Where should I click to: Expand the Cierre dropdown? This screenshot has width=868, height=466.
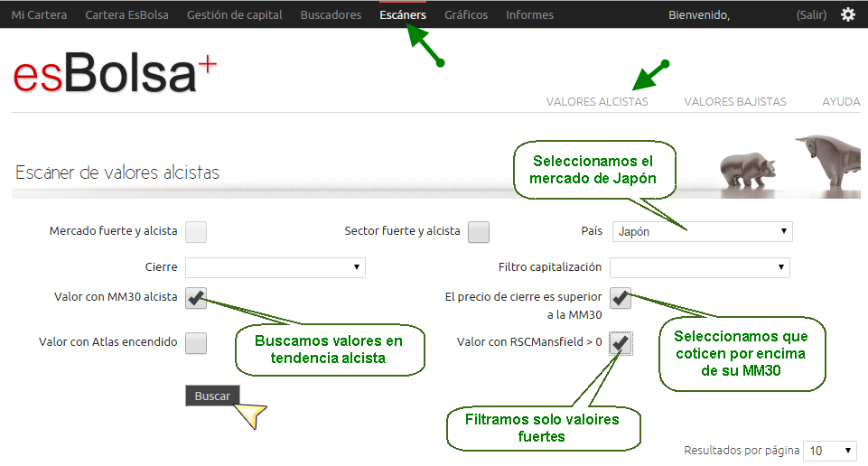click(275, 267)
